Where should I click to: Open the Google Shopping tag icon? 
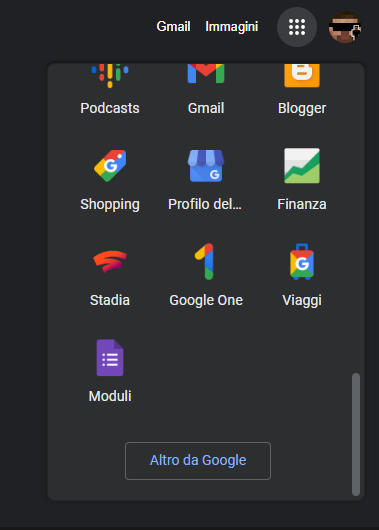[x=110, y=166]
